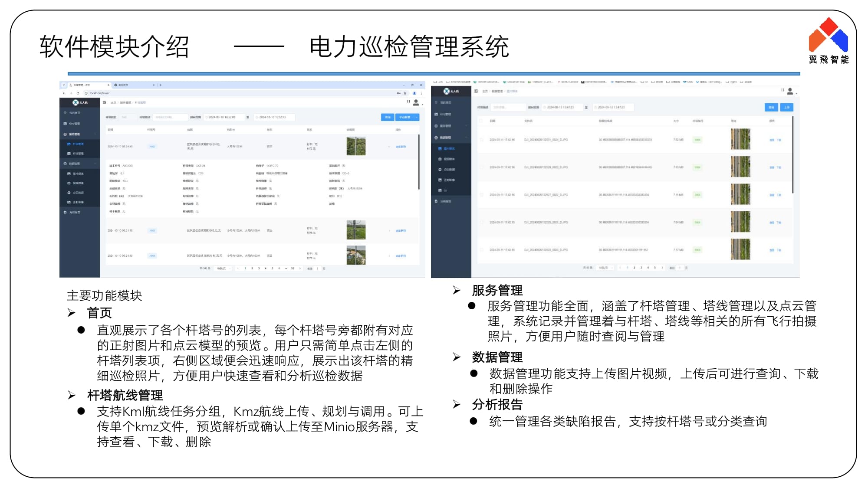Viewport: 868px width, 488px height.
Task: Collapse 服务管理 group in left sidebar
Action: pyautogui.click(x=95, y=134)
